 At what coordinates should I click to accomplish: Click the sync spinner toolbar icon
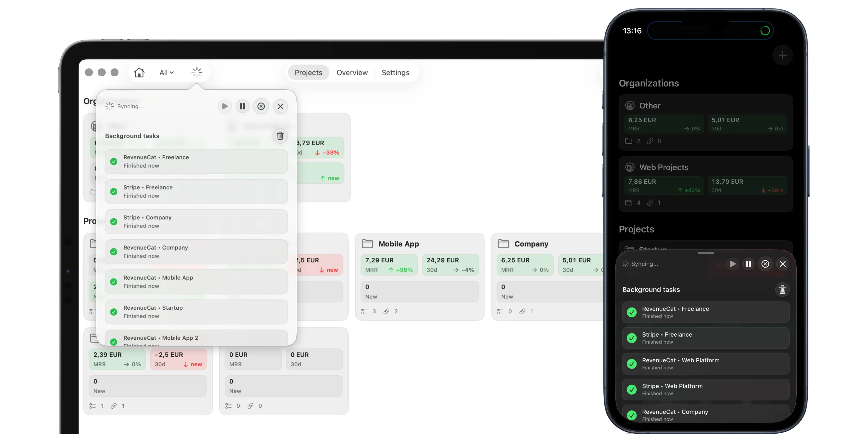click(197, 72)
